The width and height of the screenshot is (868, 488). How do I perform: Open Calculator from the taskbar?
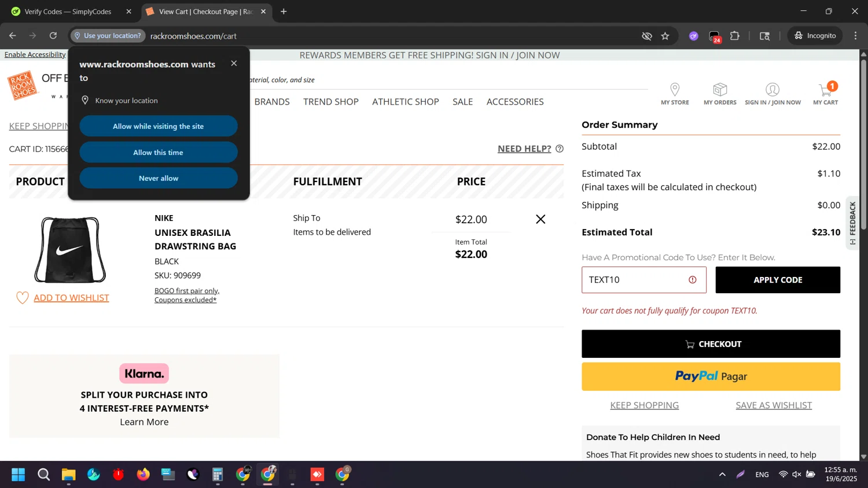click(218, 475)
